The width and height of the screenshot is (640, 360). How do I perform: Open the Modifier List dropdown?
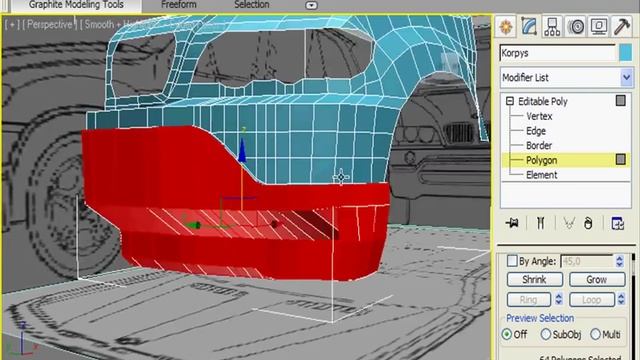coord(627,78)
